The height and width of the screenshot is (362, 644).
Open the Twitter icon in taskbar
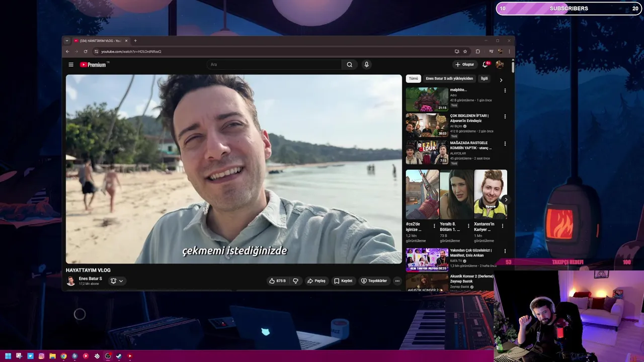[30, 356]
